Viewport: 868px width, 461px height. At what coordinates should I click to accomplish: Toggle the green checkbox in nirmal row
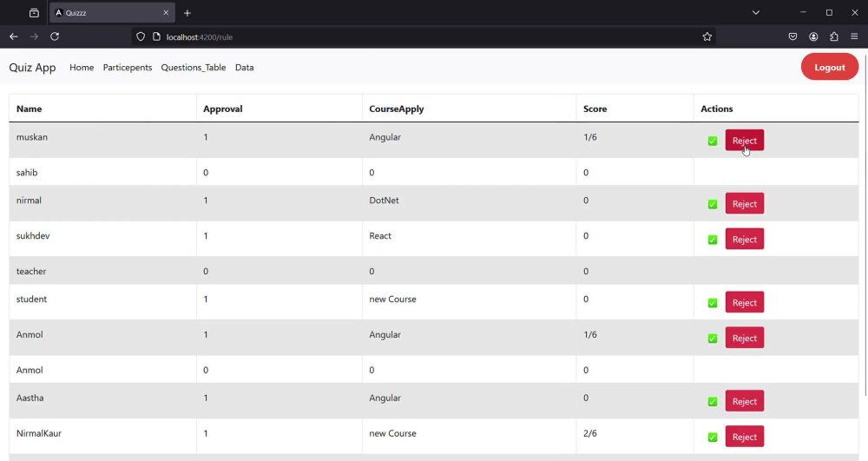(713, 204)
